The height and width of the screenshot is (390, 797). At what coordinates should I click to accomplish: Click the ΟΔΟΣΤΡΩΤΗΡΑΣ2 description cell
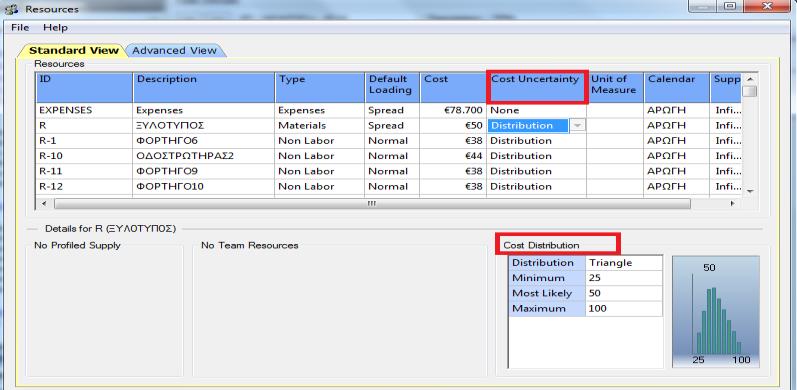click(204, 156)
